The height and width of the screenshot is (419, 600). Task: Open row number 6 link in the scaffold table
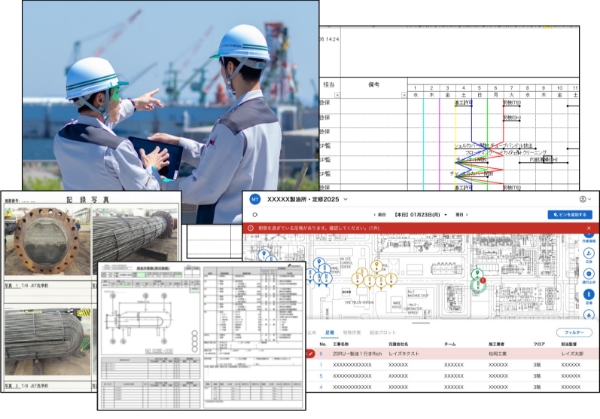click(321, 354)
